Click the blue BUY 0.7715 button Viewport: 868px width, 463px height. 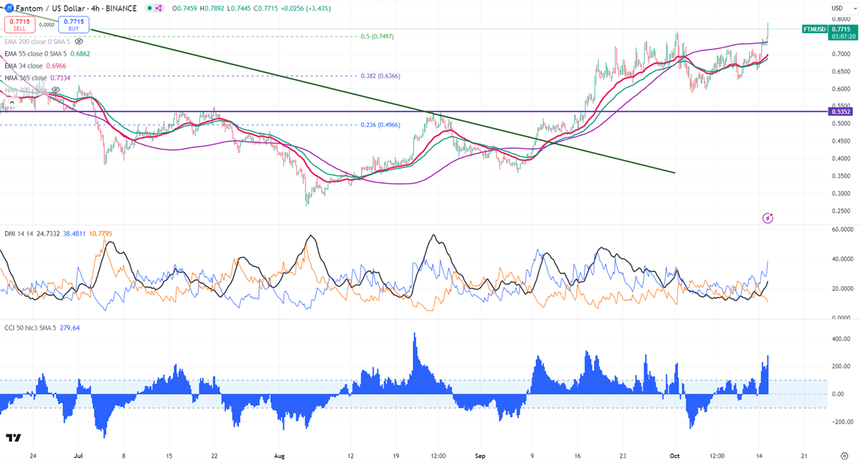pyautogui.click(x=74, y=25)
